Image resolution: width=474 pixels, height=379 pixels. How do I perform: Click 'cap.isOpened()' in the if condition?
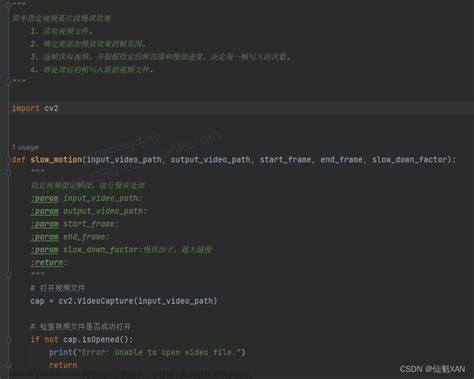[96, 340]
